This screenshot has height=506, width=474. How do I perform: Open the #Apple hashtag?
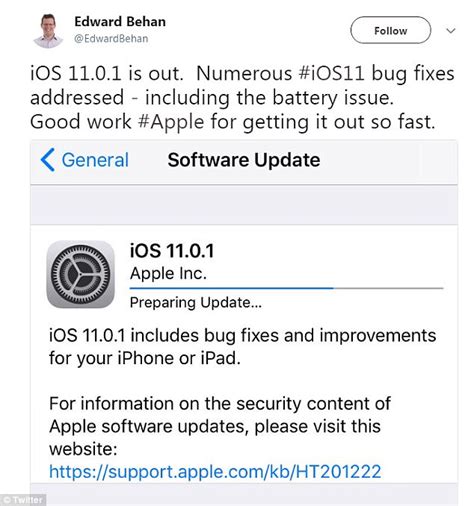pyautogui.click(x=171, y=122)
